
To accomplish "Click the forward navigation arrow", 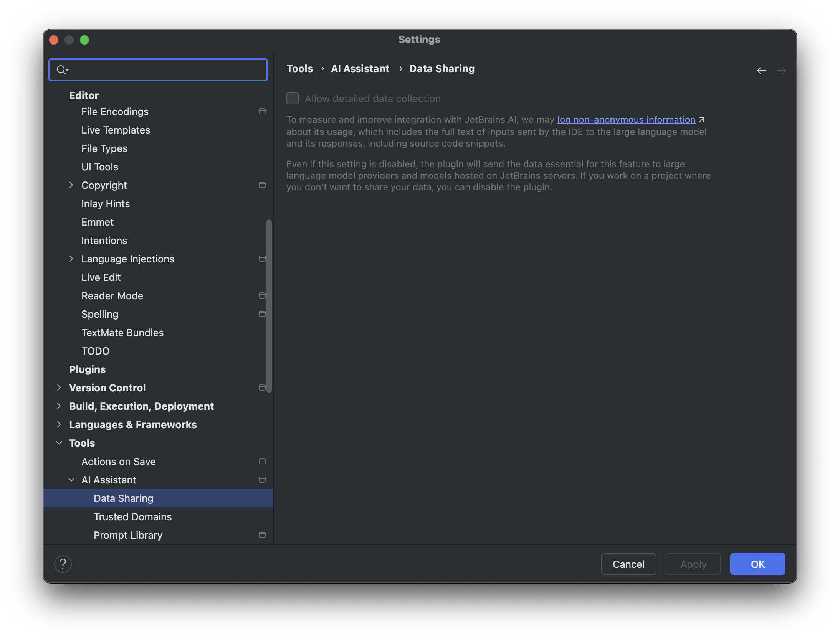I will coord(781,71).
